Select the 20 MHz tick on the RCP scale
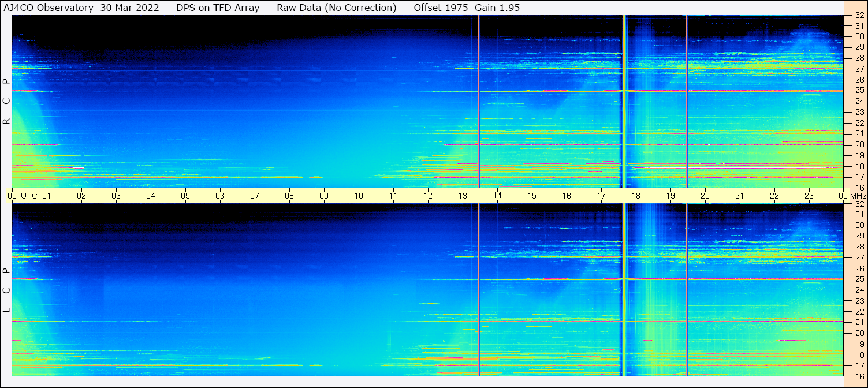The image size is (868, 388). pos(859,144)
